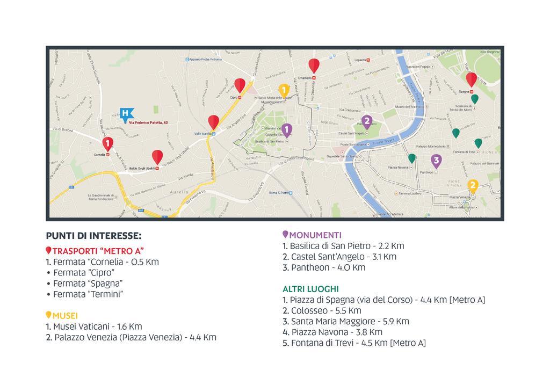Select the red pin at Valle Aurelia
Viewport: 550px width, 392px height.
click(x=214, y=122)
